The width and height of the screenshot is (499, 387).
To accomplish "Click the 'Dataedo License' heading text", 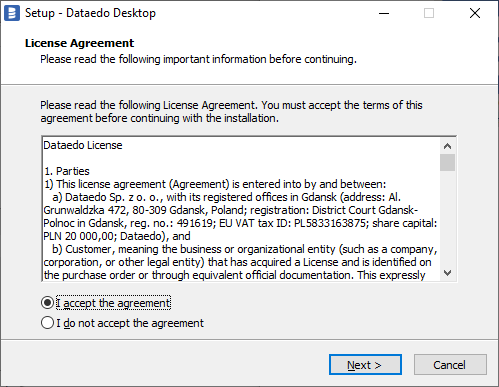I will (x=83, y=145).
